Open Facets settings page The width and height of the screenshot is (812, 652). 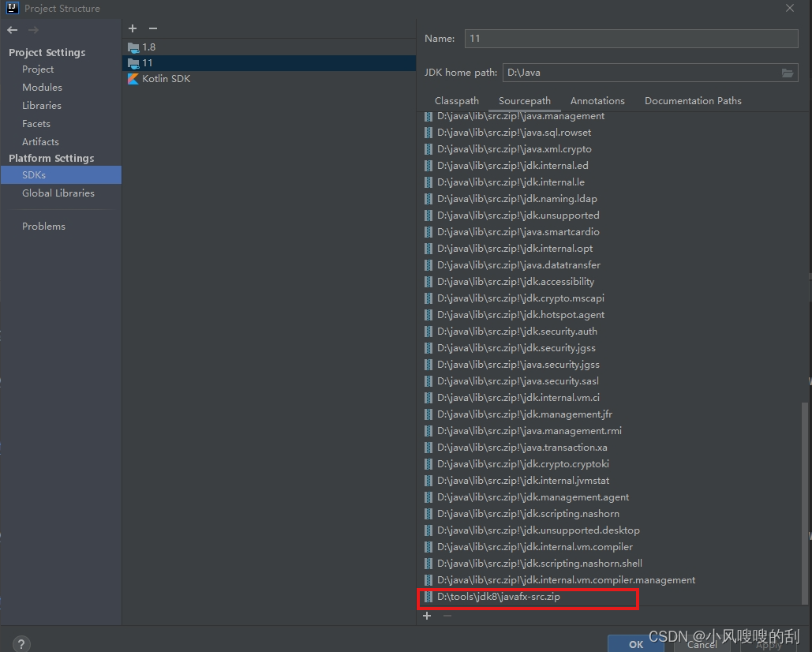[x=36, y=124]
